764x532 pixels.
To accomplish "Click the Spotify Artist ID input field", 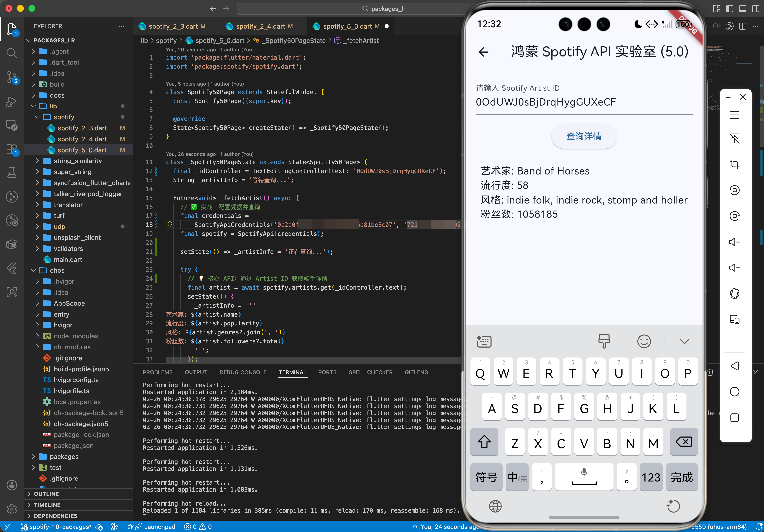I will pos(584,102).
